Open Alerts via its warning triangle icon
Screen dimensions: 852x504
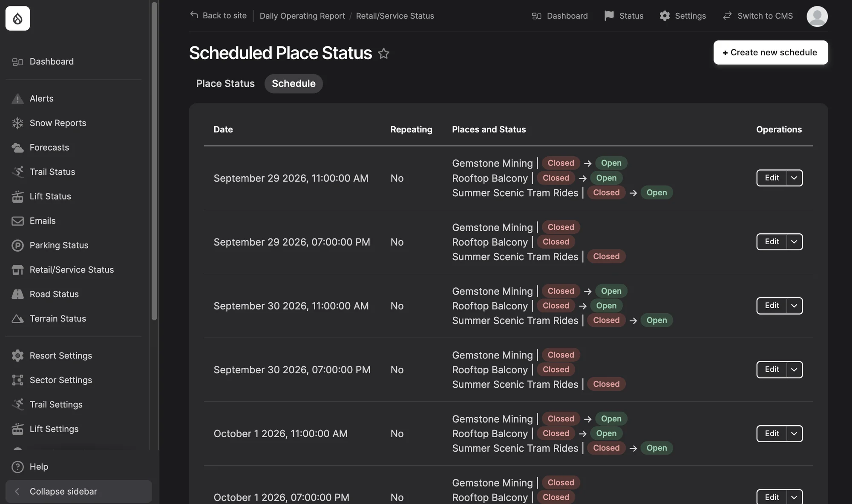pyautogui.click(x=17, y=99)
